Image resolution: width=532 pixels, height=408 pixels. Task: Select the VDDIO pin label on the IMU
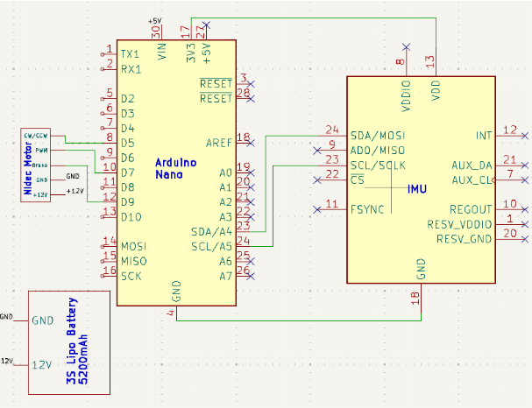coord(406,96)
